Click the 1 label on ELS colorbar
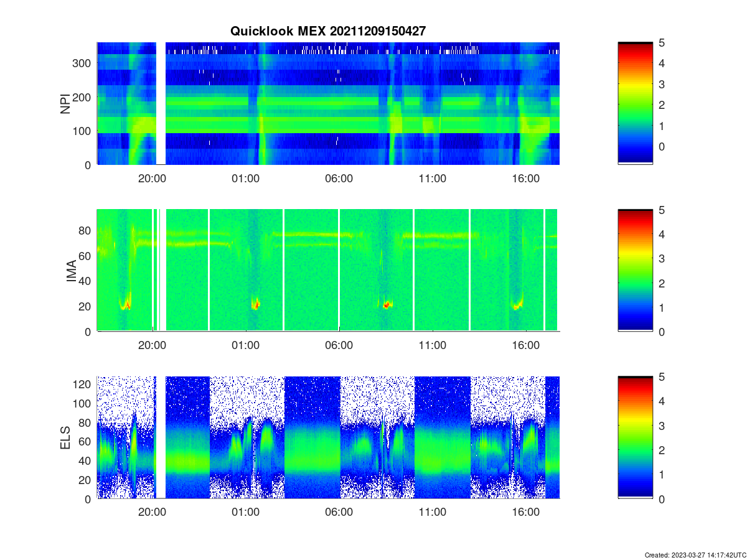747x560 pixels. [660, 474]
